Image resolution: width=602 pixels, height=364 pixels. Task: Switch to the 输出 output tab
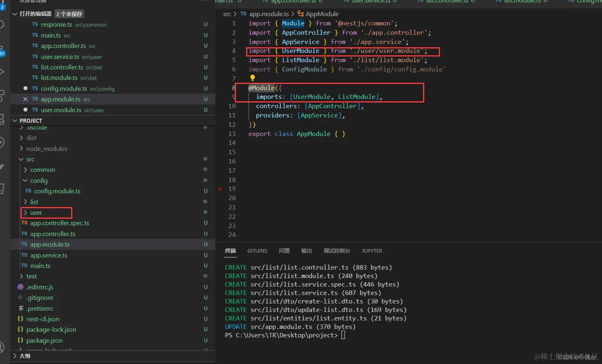pos(306,251)
